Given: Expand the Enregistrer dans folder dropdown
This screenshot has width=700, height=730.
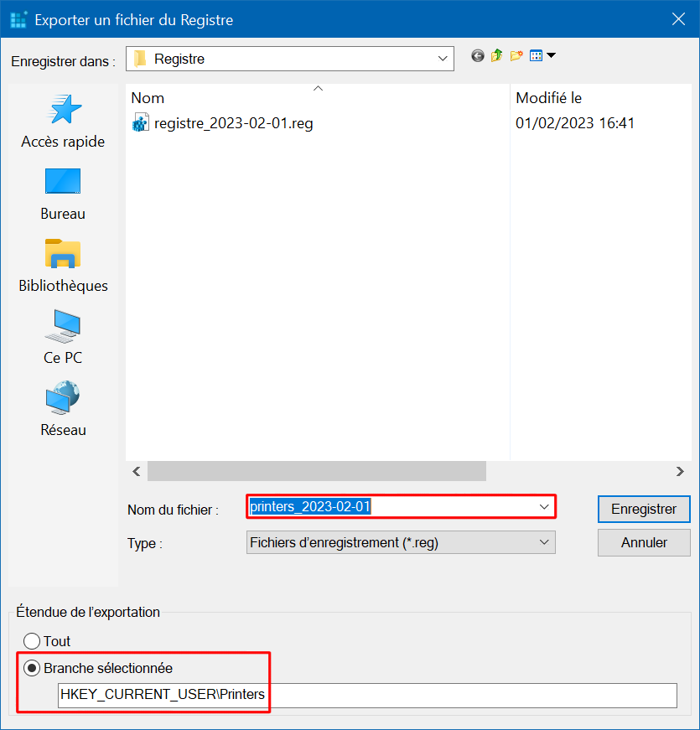Looking at the screenshot, I should [290, 59].
